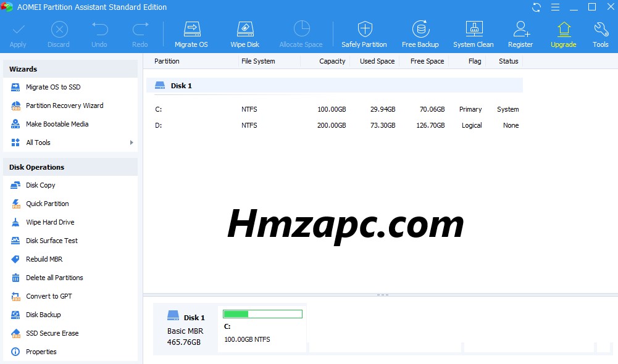Sort by the Used Space column header

pos(377,61)
